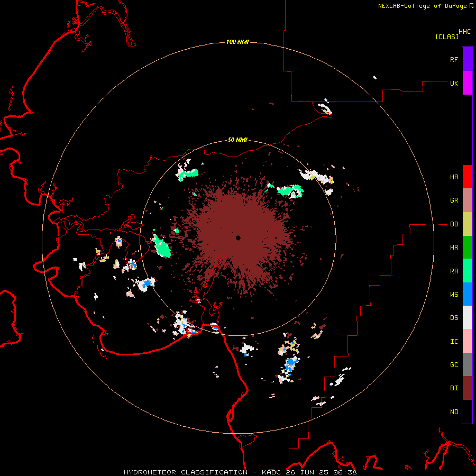Viewport: 476px width, 476px height.
Task: Click the 26 JUN 25 date stamp
Action: coord(308,472)
